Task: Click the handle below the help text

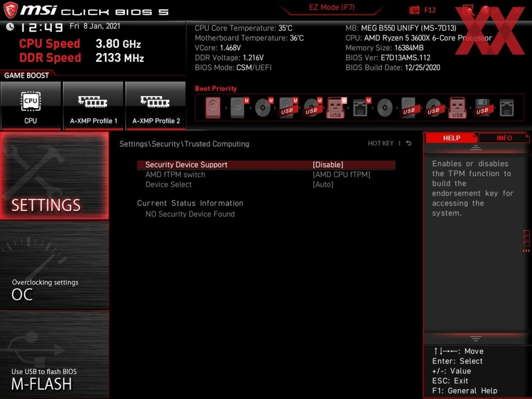Action: pyautogui.click(x=476, y=338)
